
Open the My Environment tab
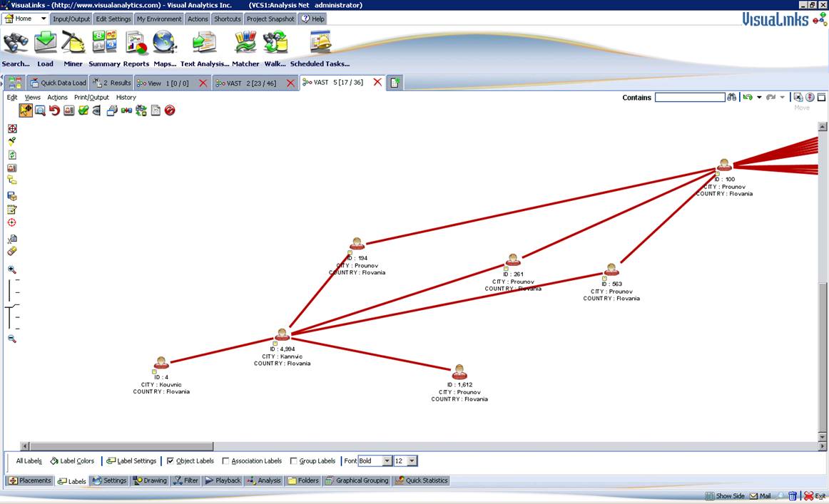159,19
